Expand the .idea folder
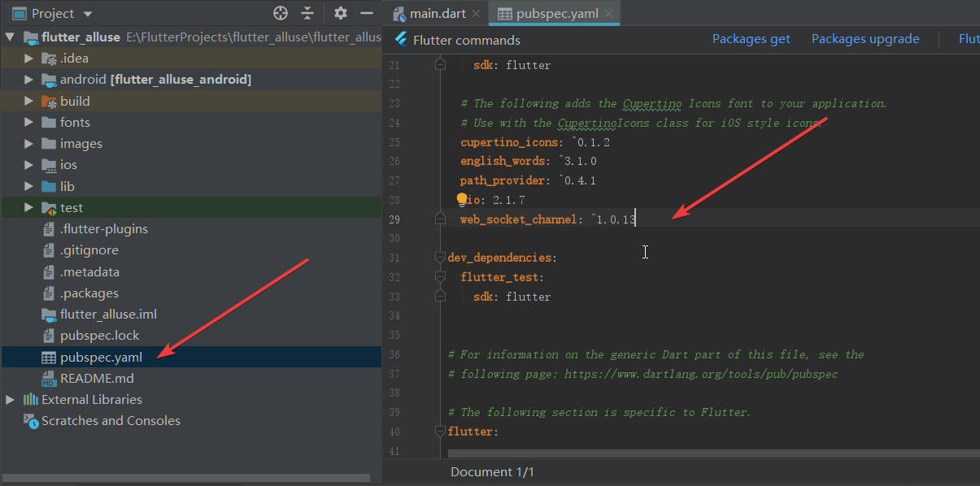The image size is (980, 486). click(28, 59)
